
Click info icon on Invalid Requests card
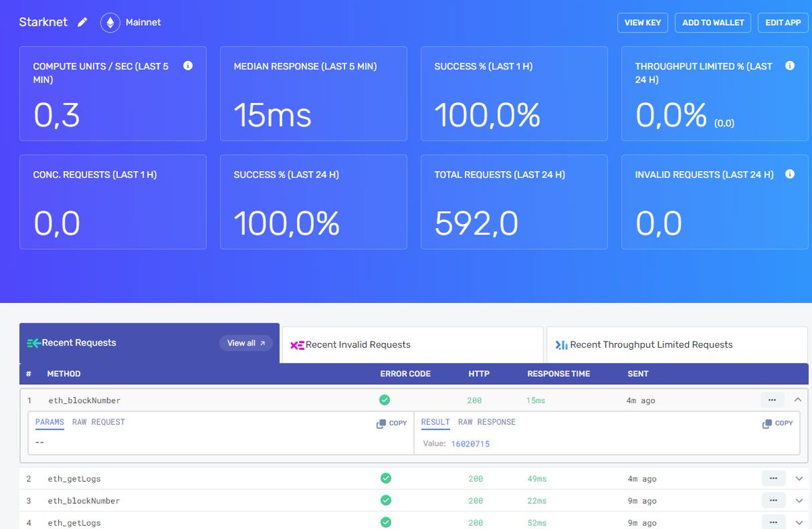pos(790,174)
